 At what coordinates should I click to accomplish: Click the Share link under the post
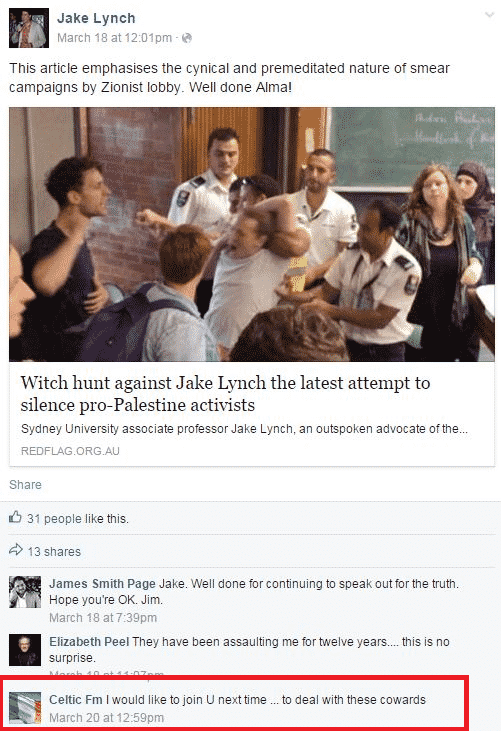point(25,485)
